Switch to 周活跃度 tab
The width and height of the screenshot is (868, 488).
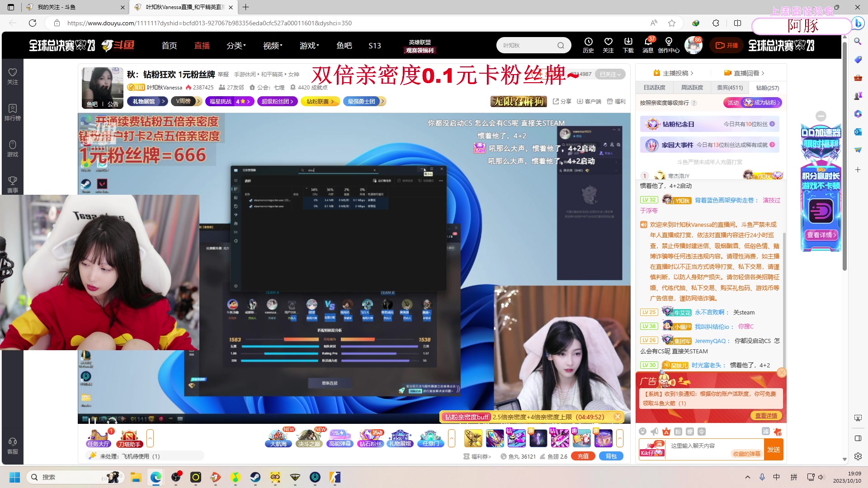click(x=692, y=88)
